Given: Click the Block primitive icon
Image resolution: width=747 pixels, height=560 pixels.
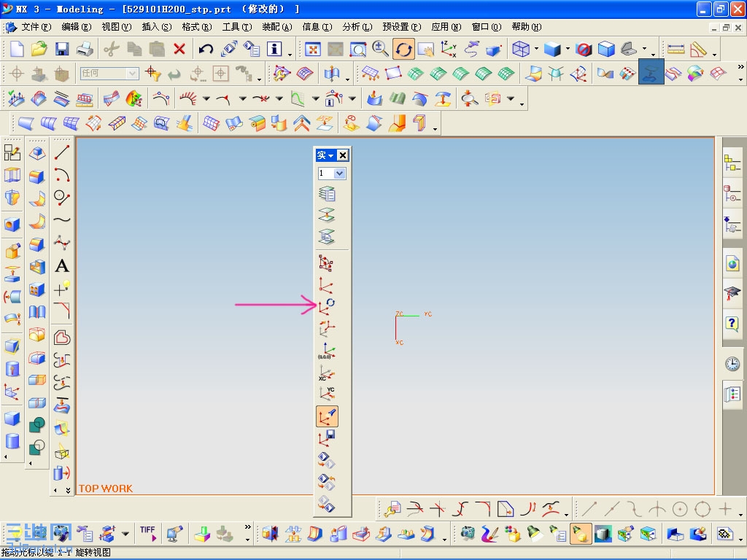Looking at the screenshot, I should coord(12,419).
